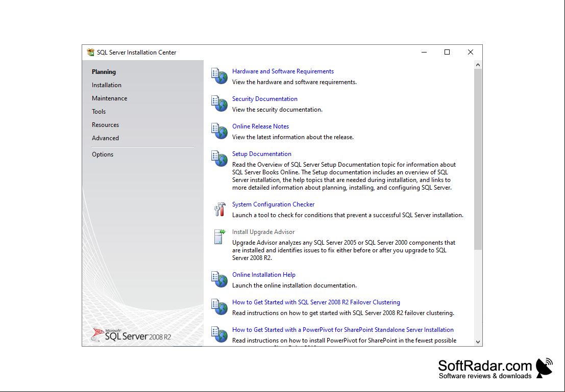Image resolution: width=565 pixels, height=392 pixels.
Task: Click the "Read the Overview of SQL Server Setup" description
Action: coord(344,176)
